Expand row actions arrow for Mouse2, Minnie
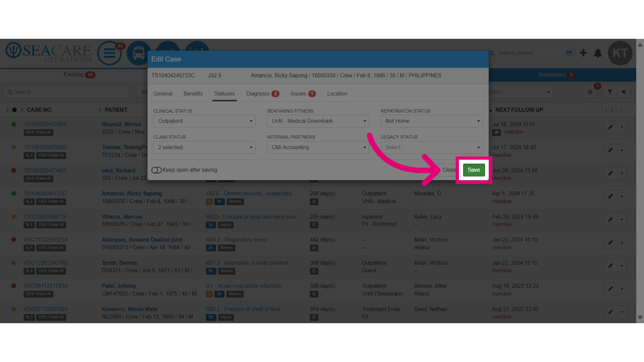644x362 pixels. click(x=622, y=127)
